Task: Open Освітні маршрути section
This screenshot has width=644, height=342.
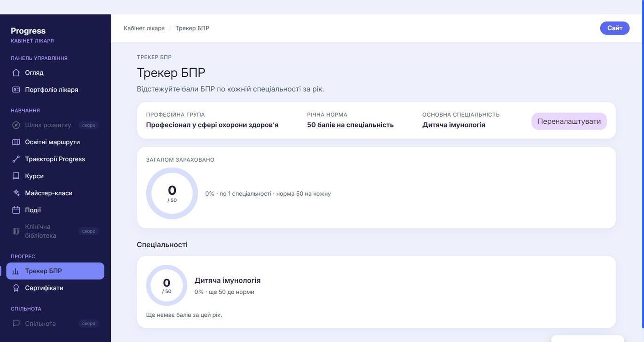Action: point(55,142)
